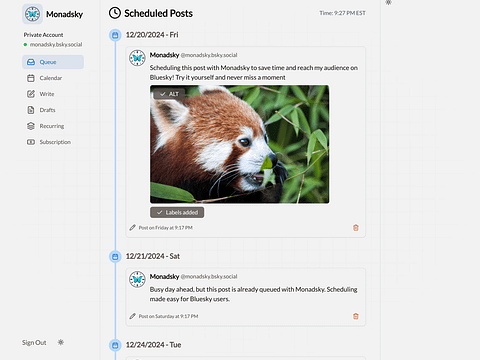Toggle theme with sun icon beside Sign Out
This screenshot has width=480, height=360.
[x=61, y=342]
